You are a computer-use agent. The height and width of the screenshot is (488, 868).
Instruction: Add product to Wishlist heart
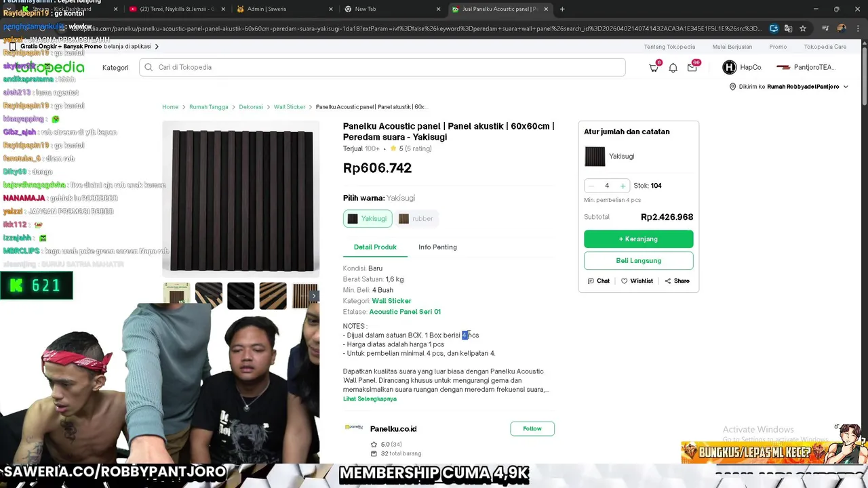pos(625,281)
